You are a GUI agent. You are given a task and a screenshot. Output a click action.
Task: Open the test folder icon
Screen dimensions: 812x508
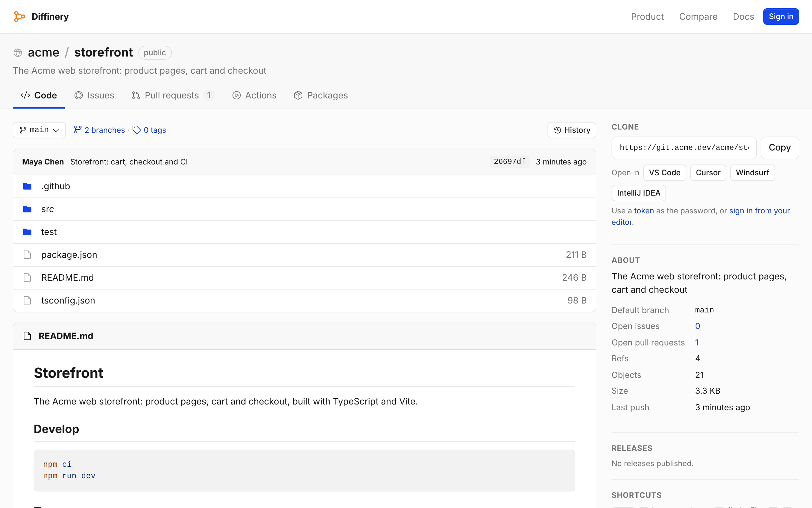click(x=27, y=232)
